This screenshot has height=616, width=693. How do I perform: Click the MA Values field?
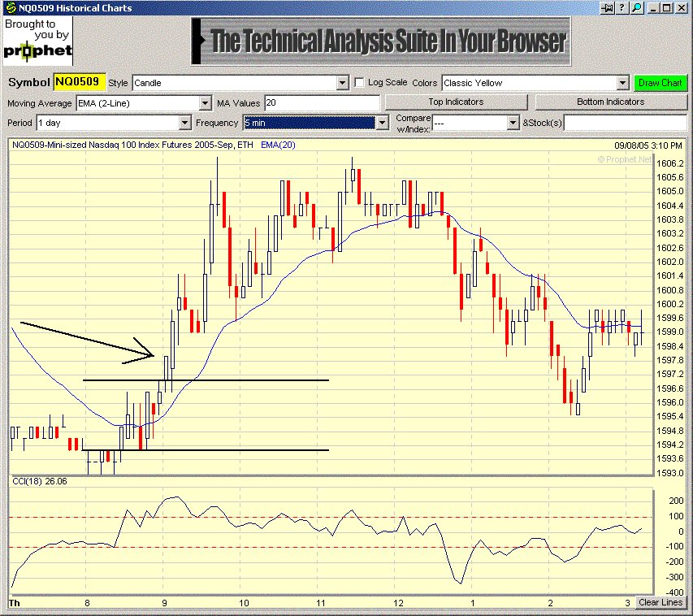pyautogui.click(x=322, y=103)
